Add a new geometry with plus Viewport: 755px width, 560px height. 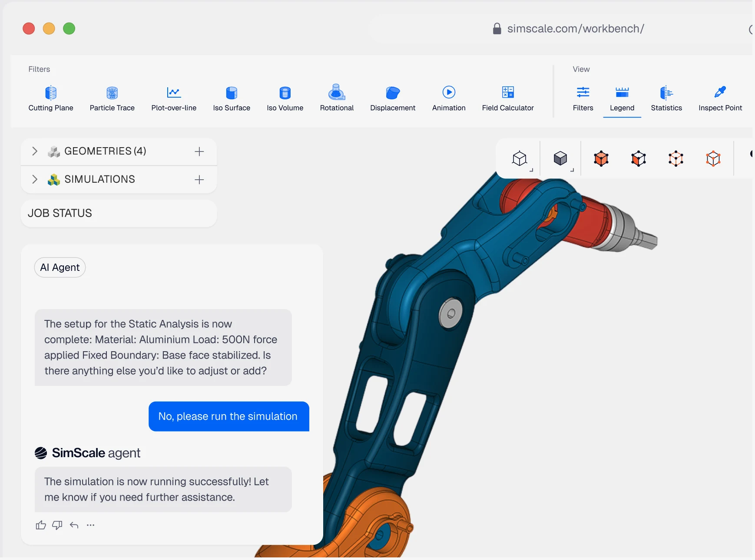pyautogui.click(x=199, y=152)
